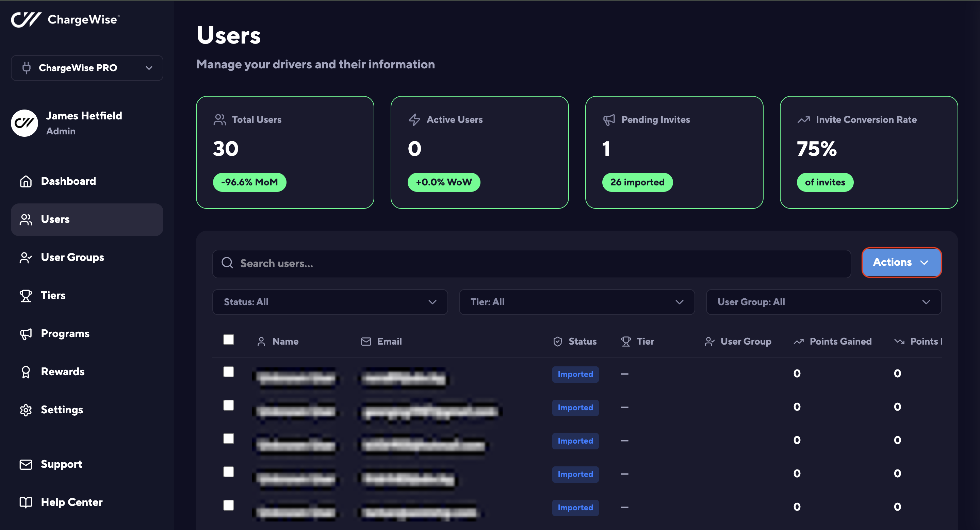The height and width of the screenshot is (530, 980).
Task: Click the Help Center book icon
Action: [x=26, y=503]
